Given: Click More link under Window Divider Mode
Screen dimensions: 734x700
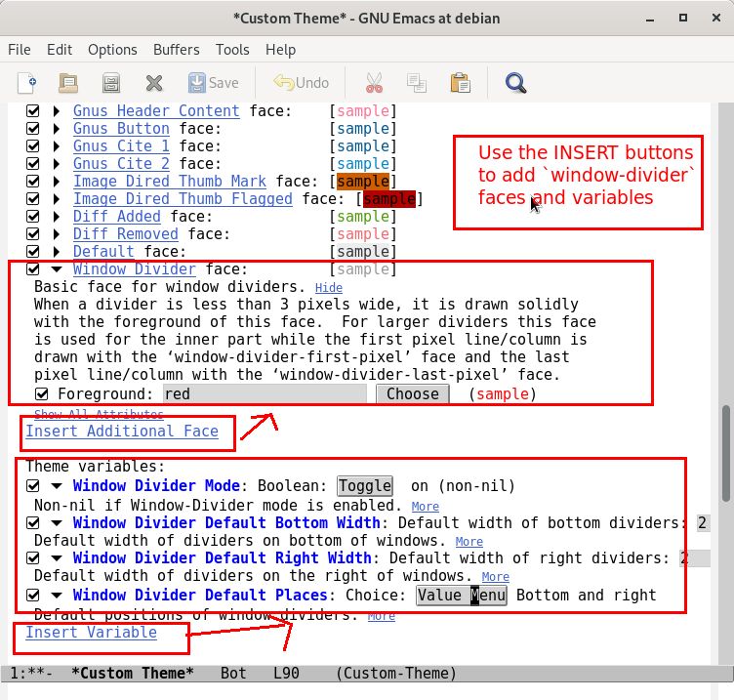Looking at the screenshot, I should coord(426,507).
